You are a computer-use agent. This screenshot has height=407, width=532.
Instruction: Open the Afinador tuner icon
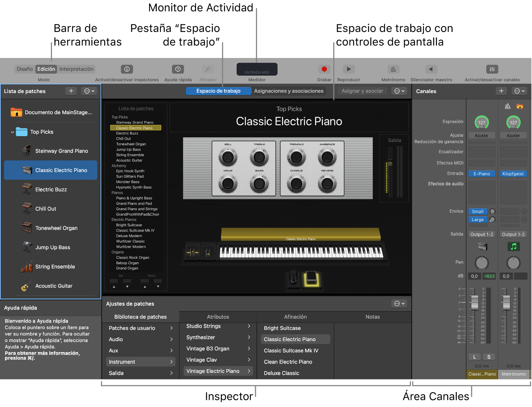pos(208,69)
